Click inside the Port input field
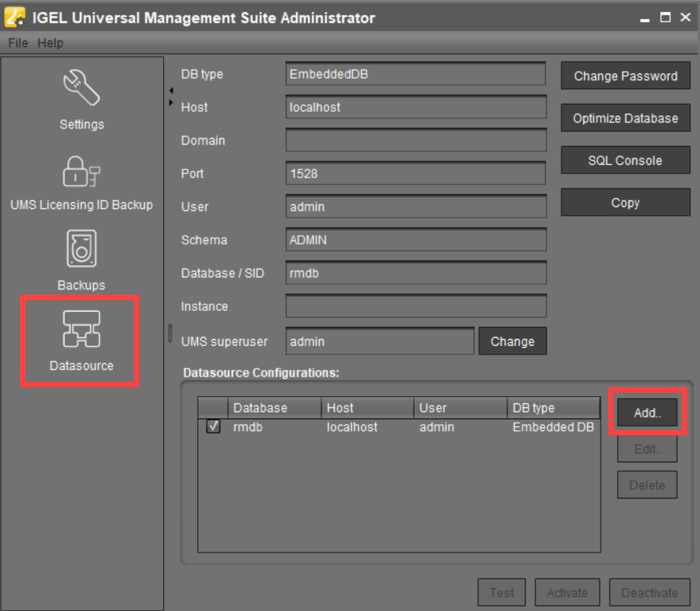 point(415,173)
